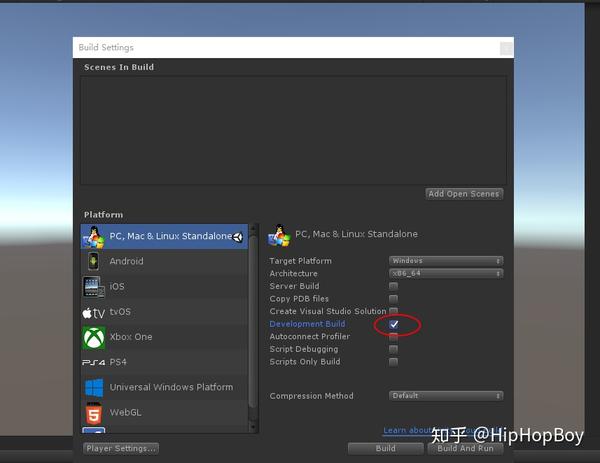Select tvOS in platform list

coord(165,312)
